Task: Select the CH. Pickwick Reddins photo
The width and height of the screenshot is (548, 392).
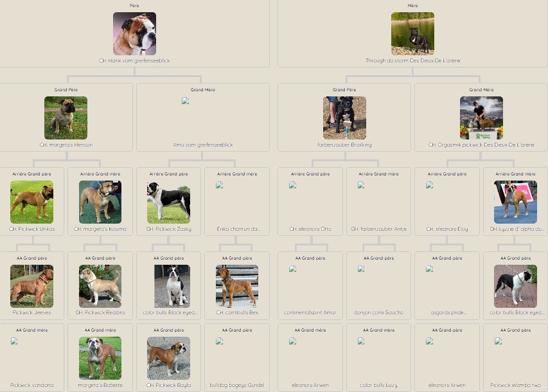Action: pos(100,286)
